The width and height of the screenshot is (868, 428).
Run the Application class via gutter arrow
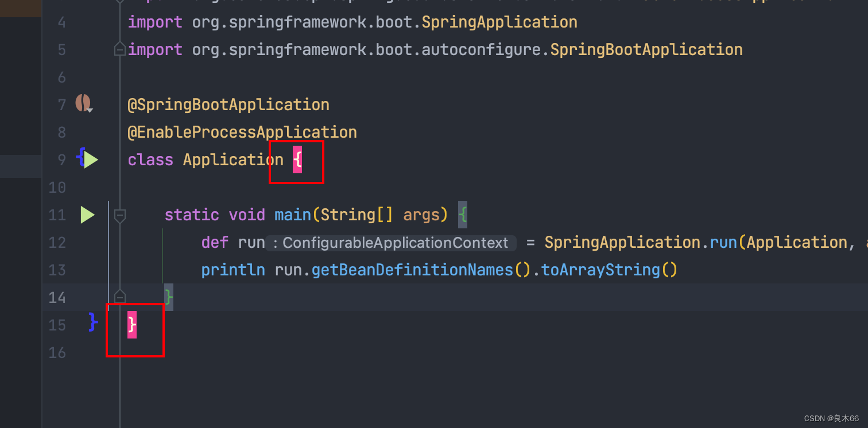point(91,159)
